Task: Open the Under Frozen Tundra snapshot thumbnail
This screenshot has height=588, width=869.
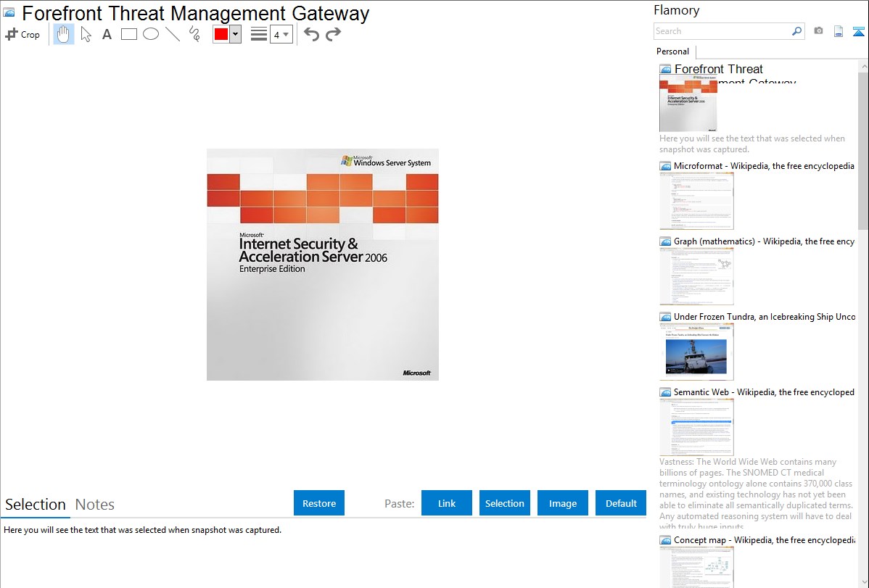Action: [696, 352]
